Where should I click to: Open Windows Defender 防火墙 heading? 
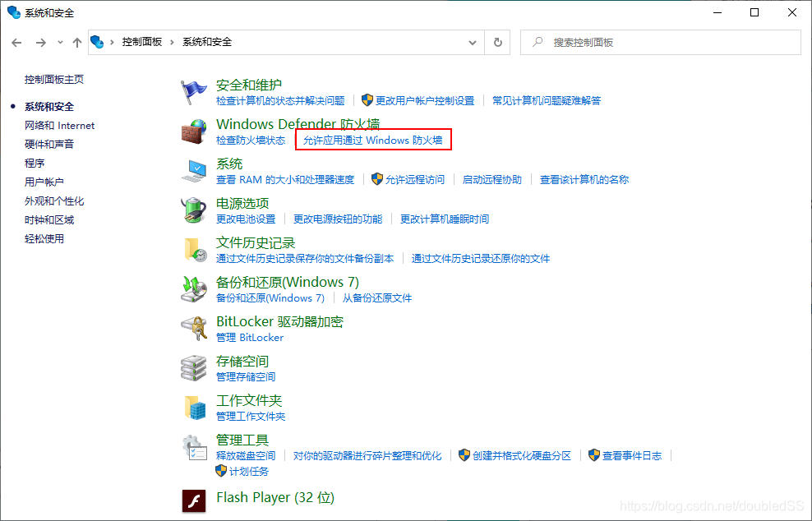[298, 124]
